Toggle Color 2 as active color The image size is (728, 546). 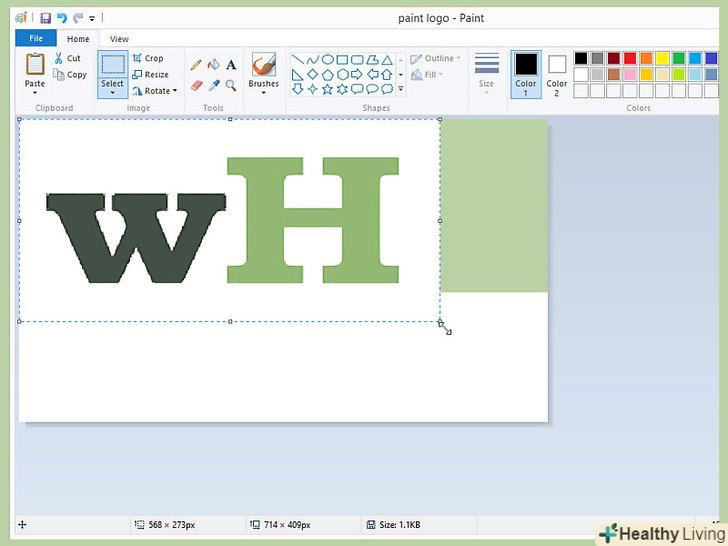coord(557,73)
